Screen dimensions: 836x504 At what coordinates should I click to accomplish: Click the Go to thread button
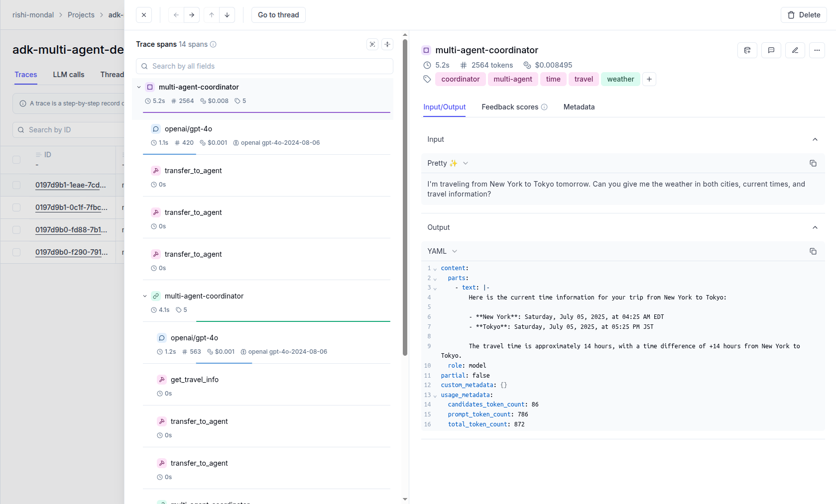point(278,15)
